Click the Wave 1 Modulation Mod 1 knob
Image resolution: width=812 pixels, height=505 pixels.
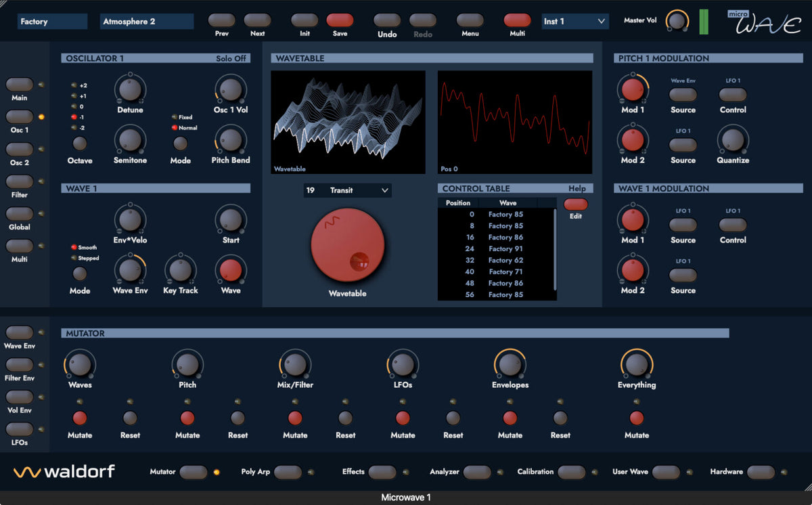click(633, 219)
